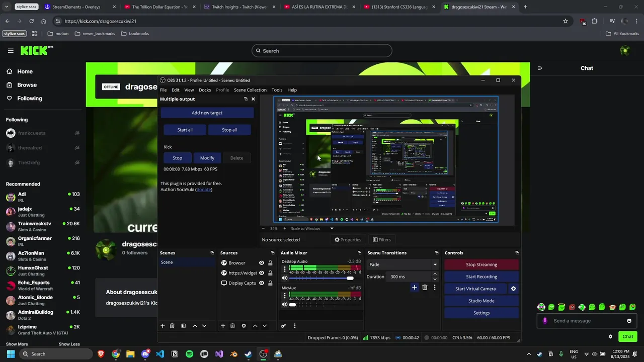Viewport: 644px width, 362px height.
Task: Undock the Multiple output panel
Action: point(246,99)
